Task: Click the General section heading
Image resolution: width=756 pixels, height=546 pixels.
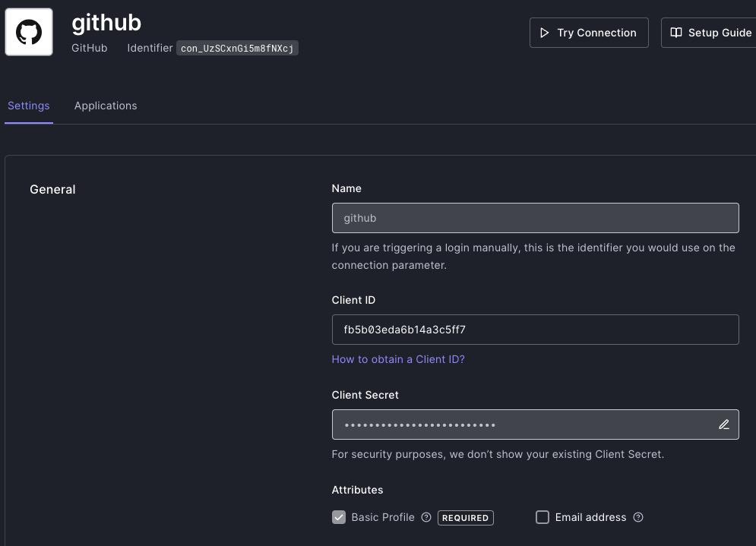Action: [52, 189]
